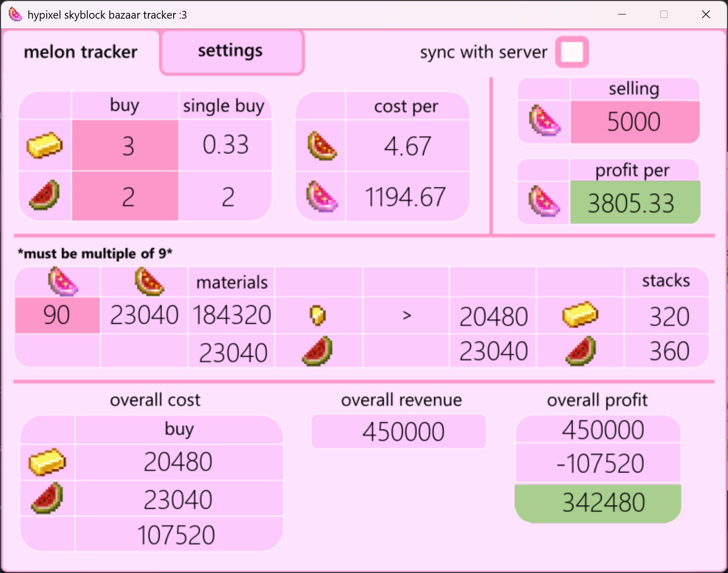This screenshot has height=573, width=728.
Task: Click the gold nugget icon in materials row
Action: (x=317, y=315)
